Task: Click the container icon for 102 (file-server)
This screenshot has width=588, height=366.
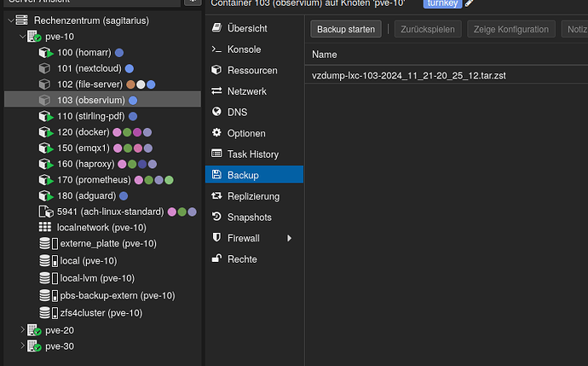Action: point(44,84)
